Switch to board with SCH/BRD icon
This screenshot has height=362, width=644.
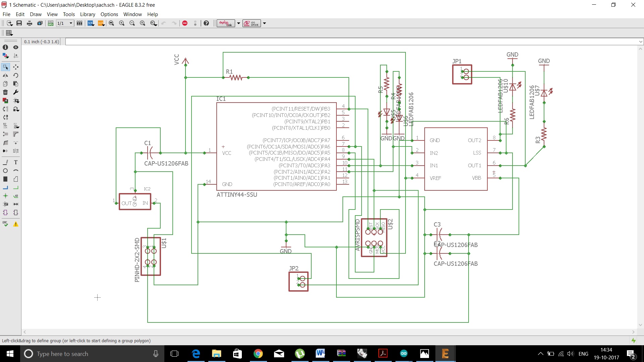coord(51,23)
